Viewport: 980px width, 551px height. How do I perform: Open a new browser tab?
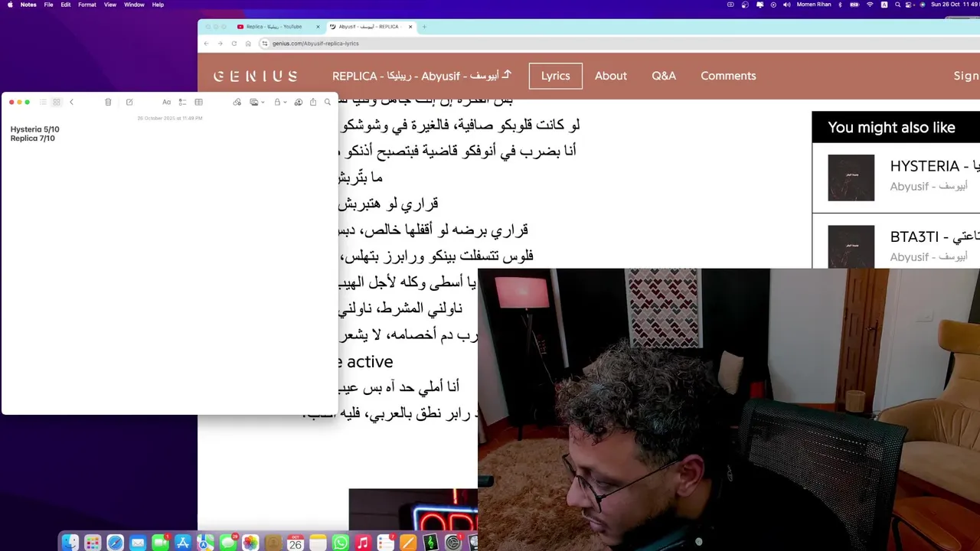click(424, 27)
